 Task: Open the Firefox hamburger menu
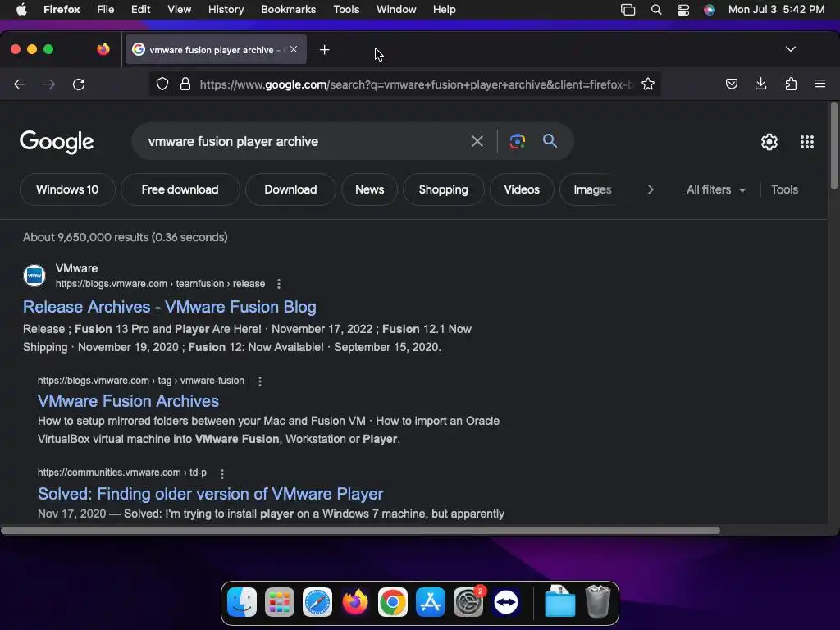[819, 84]
